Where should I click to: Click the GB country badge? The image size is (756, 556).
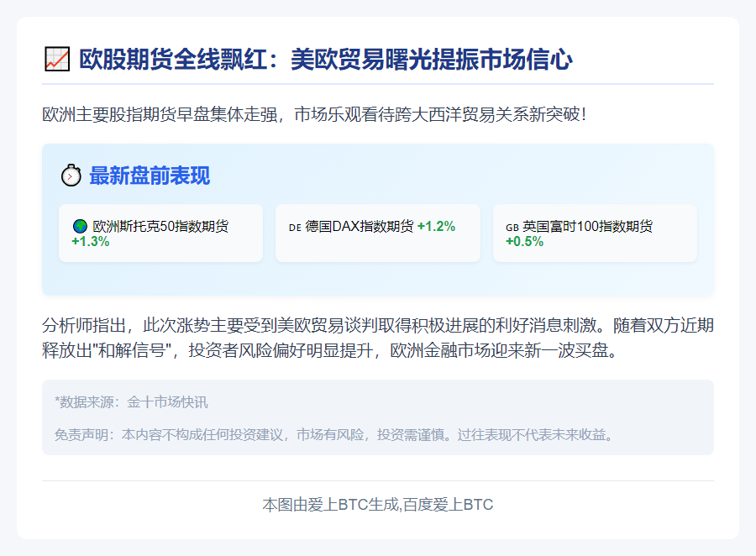point(512,227)
